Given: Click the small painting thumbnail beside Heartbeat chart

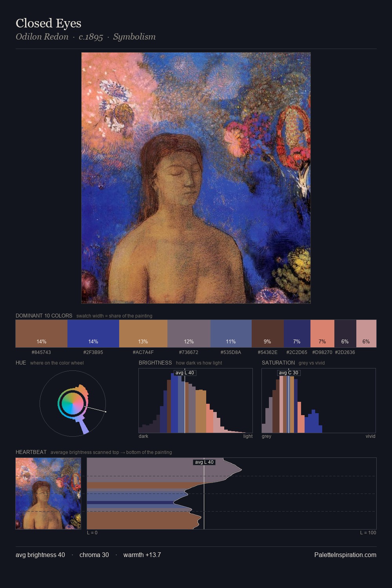Looking at the screenshot, I should (48, 494).
